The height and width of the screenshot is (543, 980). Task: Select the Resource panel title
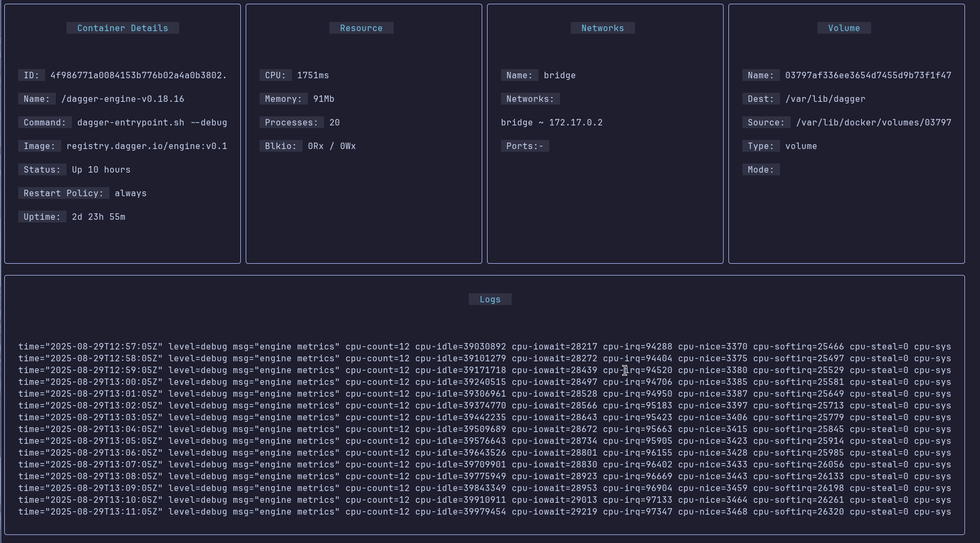[361, 28]
